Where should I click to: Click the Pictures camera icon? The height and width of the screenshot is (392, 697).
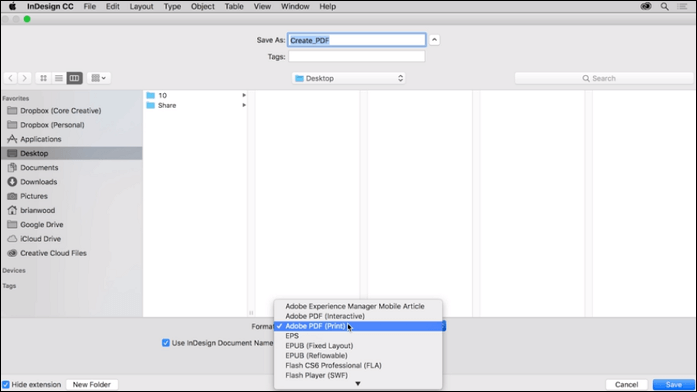(12, 196)
